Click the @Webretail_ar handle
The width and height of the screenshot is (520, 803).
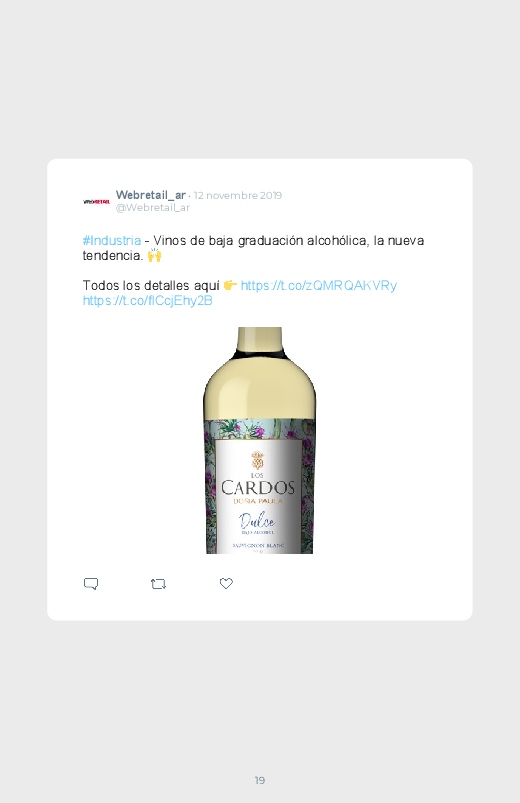pyautogui.click(x=153, y=207)
